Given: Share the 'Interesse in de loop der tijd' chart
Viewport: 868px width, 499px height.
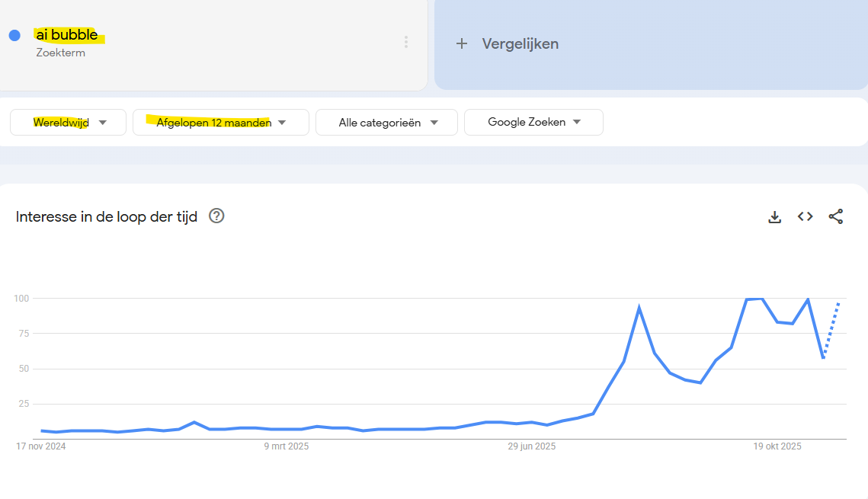Looking at the screenshot, I should (x=836, y=216).
